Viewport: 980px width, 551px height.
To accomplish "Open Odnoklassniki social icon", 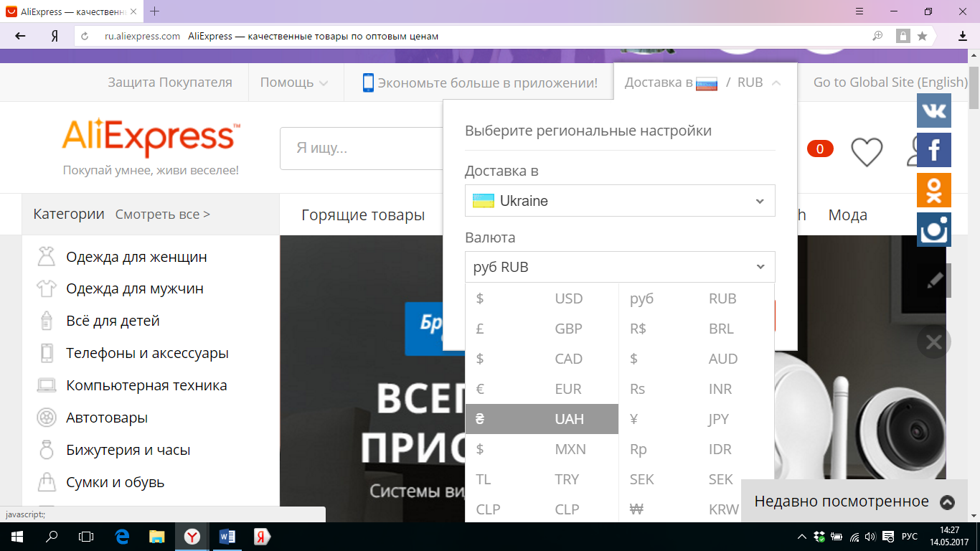I will point(934,190).
